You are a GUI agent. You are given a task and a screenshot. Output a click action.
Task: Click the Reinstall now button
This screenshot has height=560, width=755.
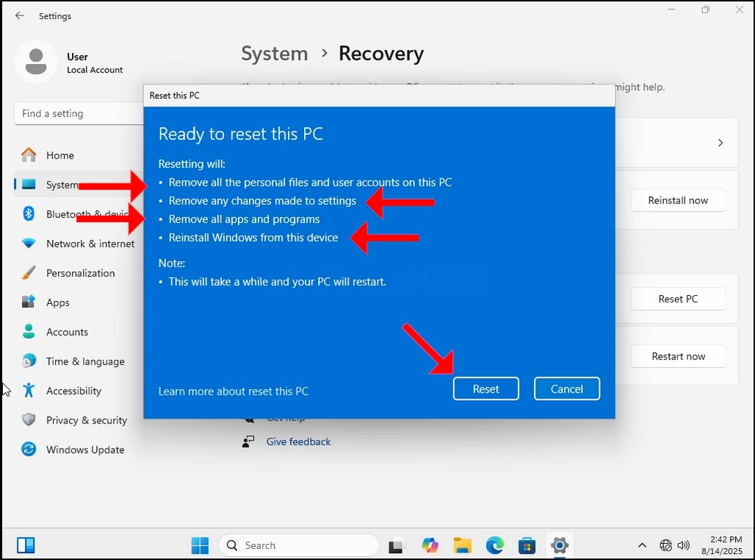point(678,200)
